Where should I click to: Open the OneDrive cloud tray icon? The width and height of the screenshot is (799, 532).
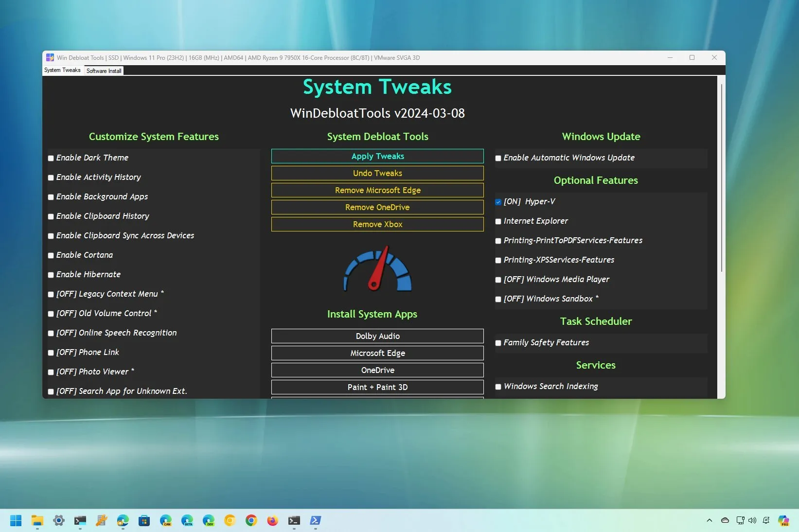725,520
